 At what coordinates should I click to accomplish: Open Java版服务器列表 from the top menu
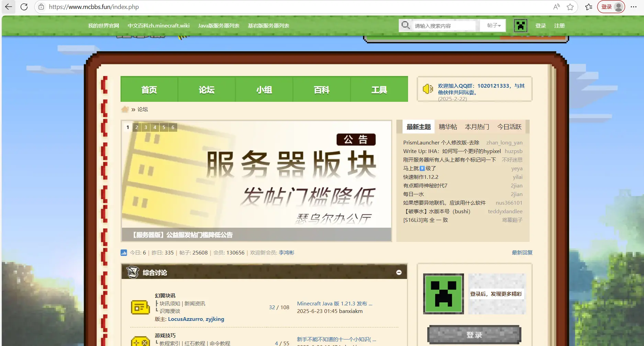pos(218,25)
